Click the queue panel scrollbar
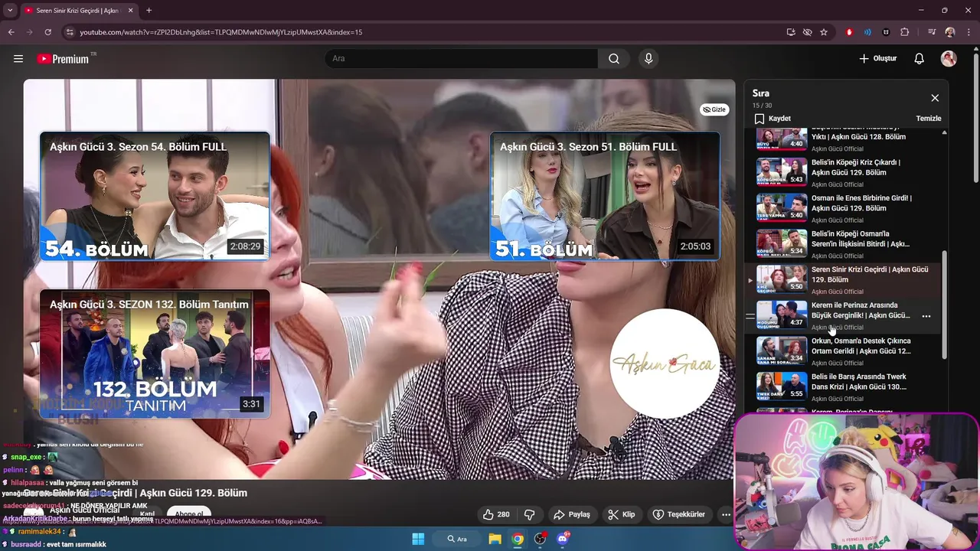Image resolution: width=980 pixels, height=551 pixels. click(944, 304)
